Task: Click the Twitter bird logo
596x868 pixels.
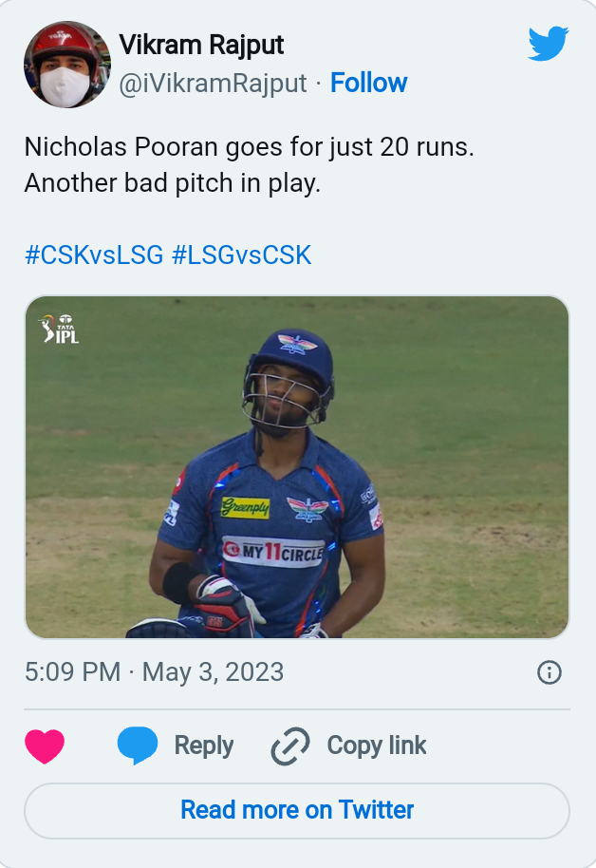Action: click(x=548, y=44)
